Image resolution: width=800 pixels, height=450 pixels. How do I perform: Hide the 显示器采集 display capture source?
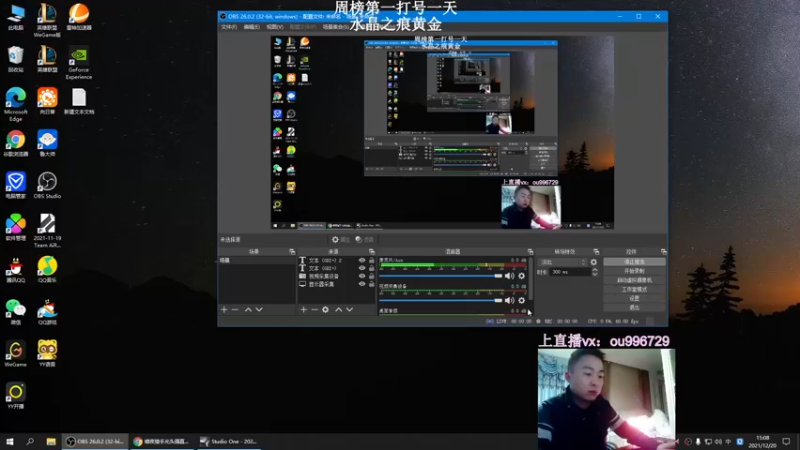click(x=362, y=284)
